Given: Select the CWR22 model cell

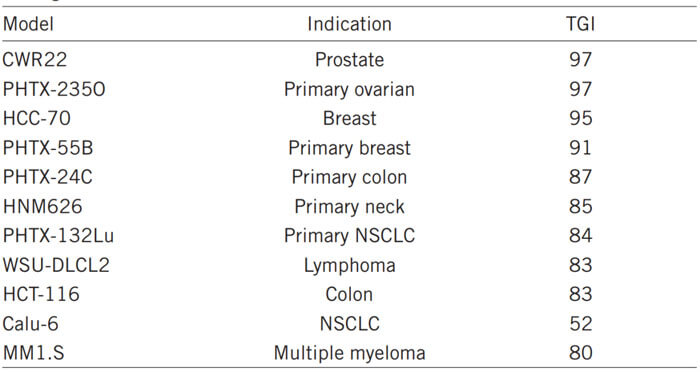Looking at the screenshot, I should point(35,59).
